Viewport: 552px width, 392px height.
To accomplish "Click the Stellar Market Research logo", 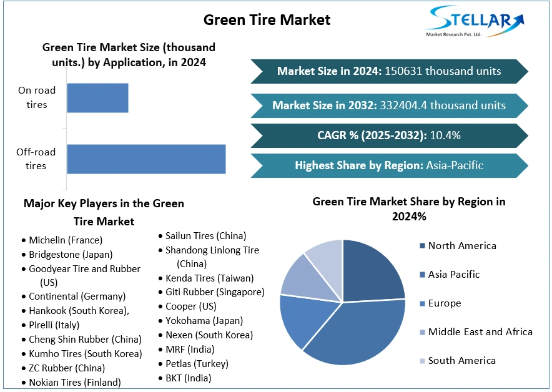I will [x=475, y=21].
